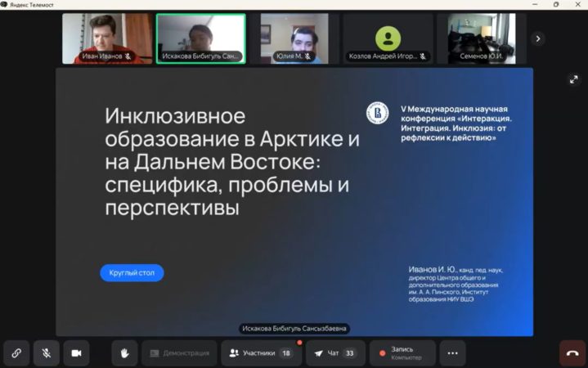Viewport: 588px width, 368px height.
Task: Select Козлов Андрей avatar tile
Action: (x=388, y=38)
